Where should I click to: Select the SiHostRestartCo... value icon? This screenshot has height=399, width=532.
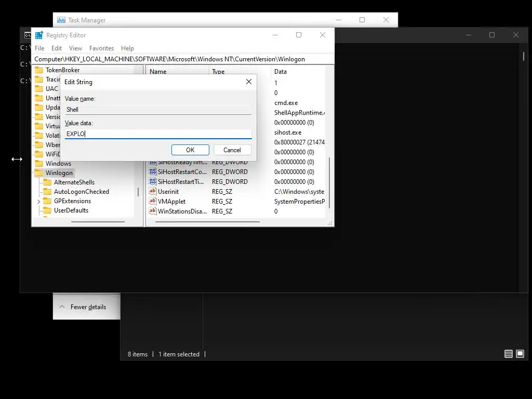coord(153,171)
